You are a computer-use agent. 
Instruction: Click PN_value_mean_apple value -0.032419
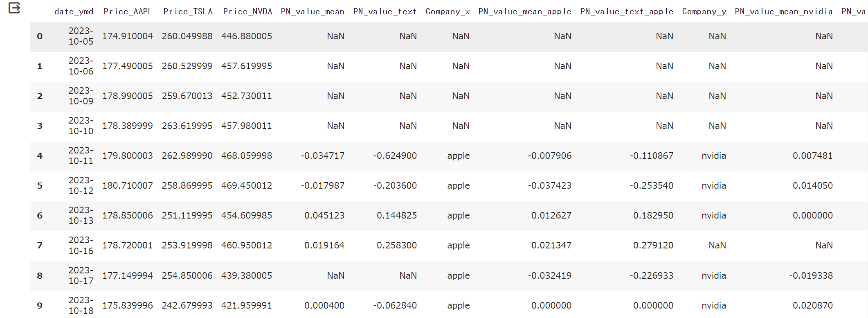(550, 276)
